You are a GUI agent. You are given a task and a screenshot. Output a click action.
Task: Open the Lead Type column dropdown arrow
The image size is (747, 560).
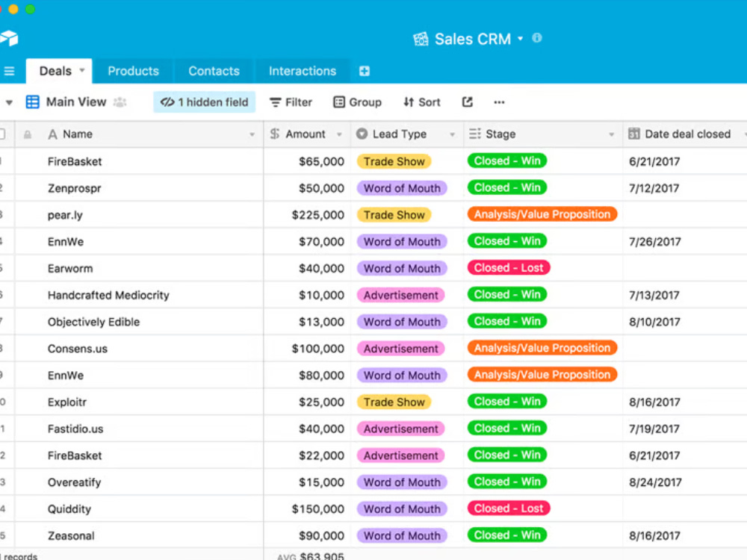452,134
